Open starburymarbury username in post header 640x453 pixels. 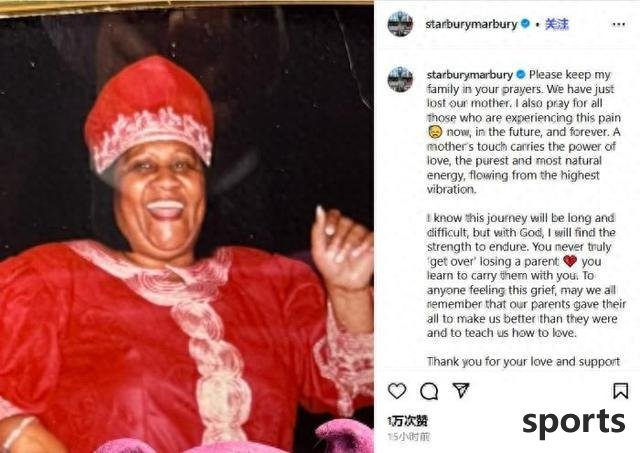(471, 24)
